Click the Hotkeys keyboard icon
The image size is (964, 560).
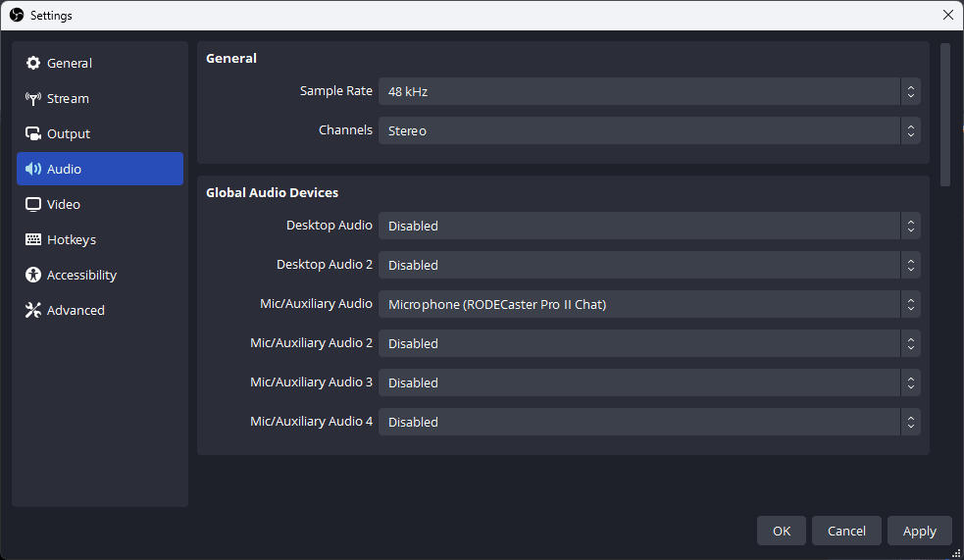[x=33, y=239]
